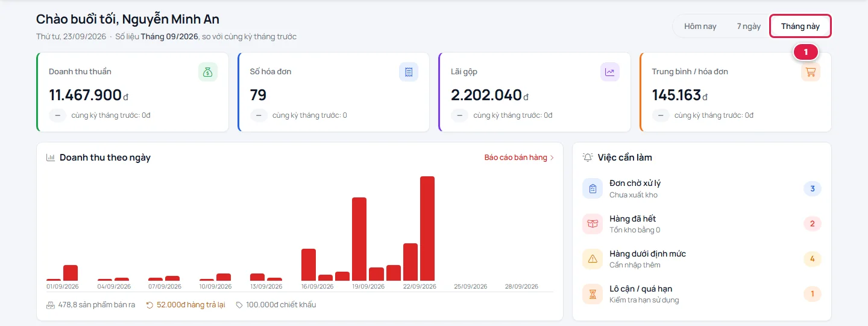Click the Tháng 09/2026 period label

tap(169, 37)
